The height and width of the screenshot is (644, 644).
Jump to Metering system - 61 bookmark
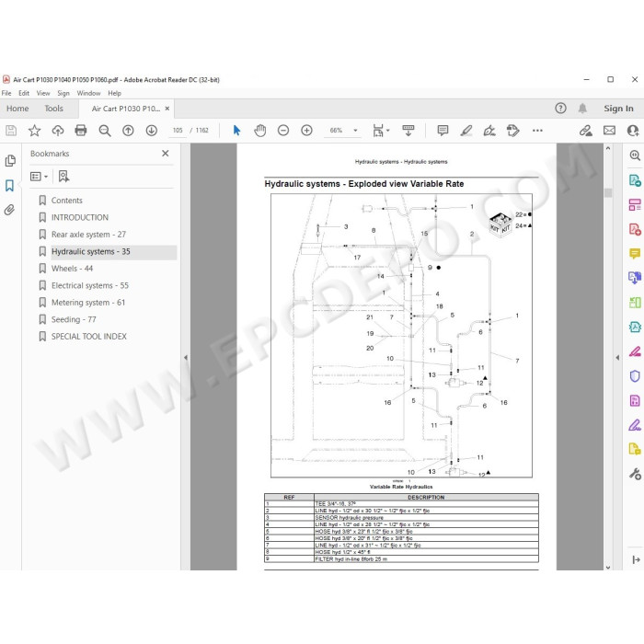[x=88, y=303]
